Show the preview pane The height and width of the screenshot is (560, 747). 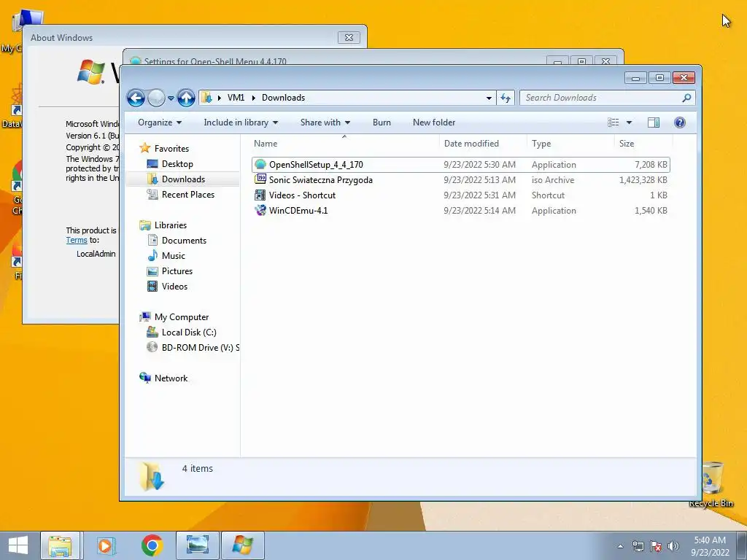(x=654, y=122)
